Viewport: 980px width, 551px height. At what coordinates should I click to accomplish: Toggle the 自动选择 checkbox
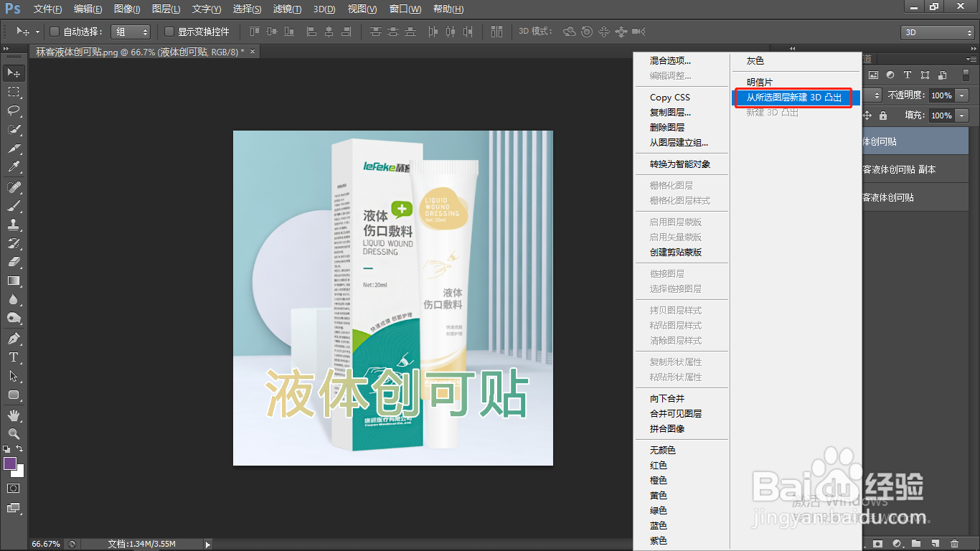(54, 32)
